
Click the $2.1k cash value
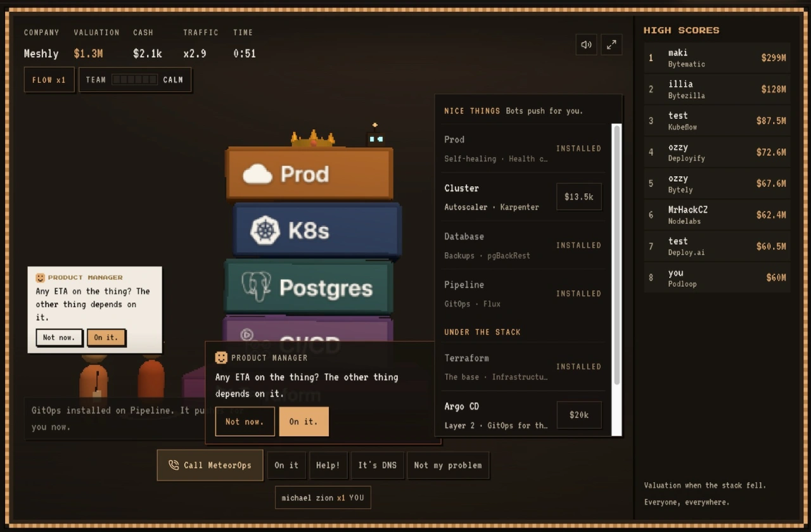coord(148,54)
